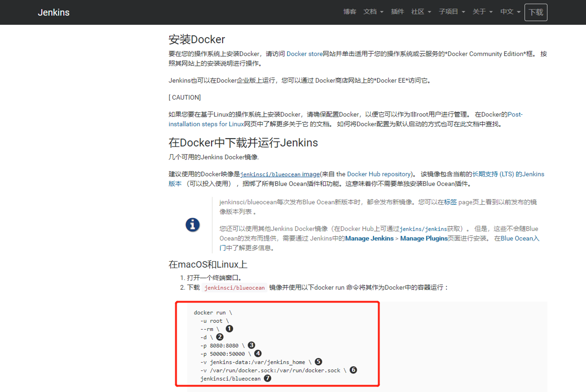Open Post-installation steps for Linux link

[x=206, y=124]
